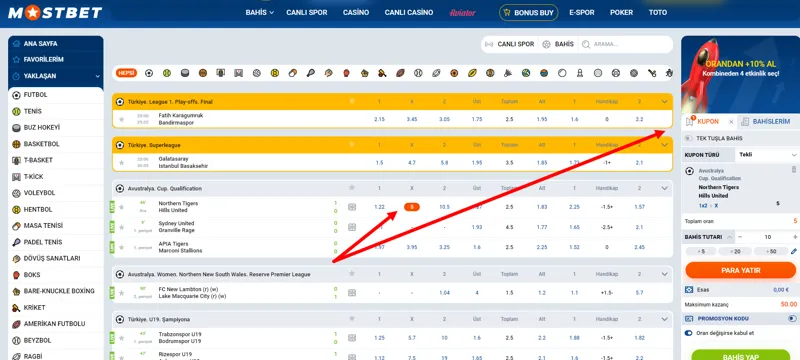Open stats icon for Northern Tigers match
This screenshot has width=800, height=360.
(x=352, y=207)
